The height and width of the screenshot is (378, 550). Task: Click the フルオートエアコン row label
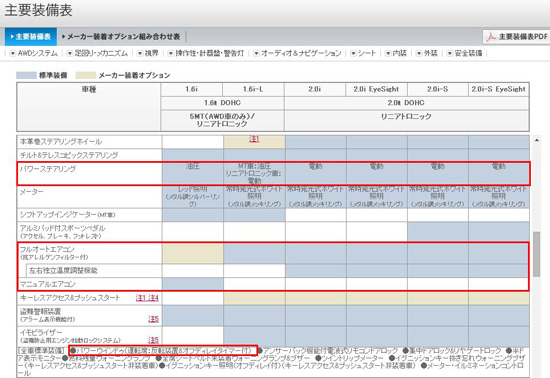(54, 253)
